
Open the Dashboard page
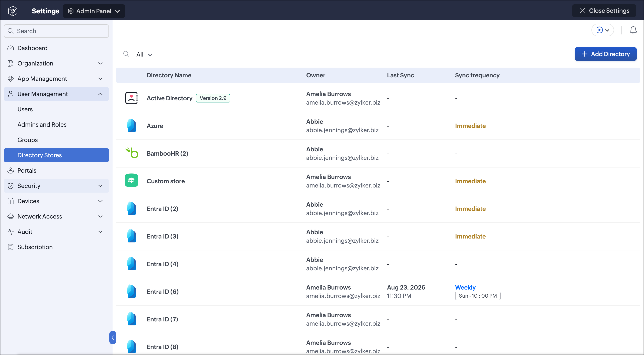(x=56, y=48)
